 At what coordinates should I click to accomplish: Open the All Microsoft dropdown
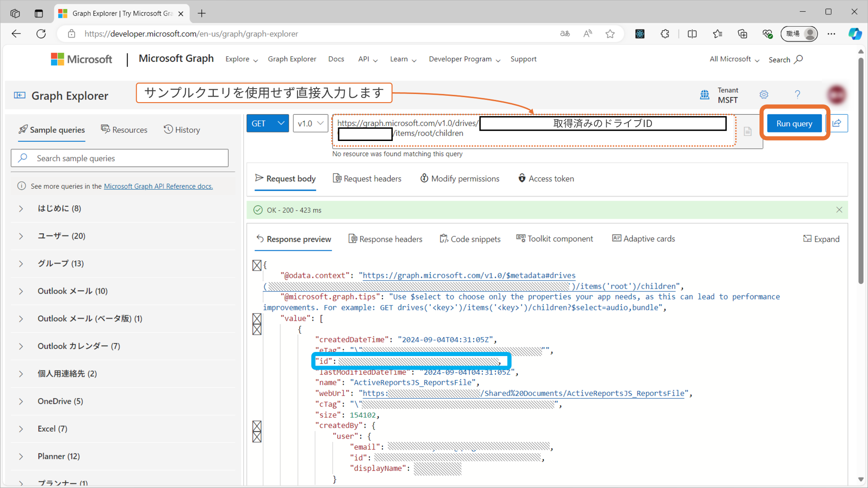(x=735, y=59)
